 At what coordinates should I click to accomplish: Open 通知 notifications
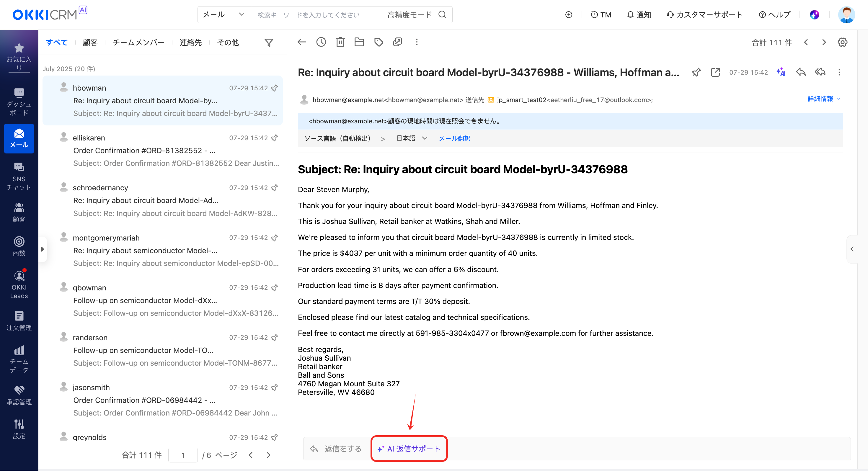tap(639, 14)
